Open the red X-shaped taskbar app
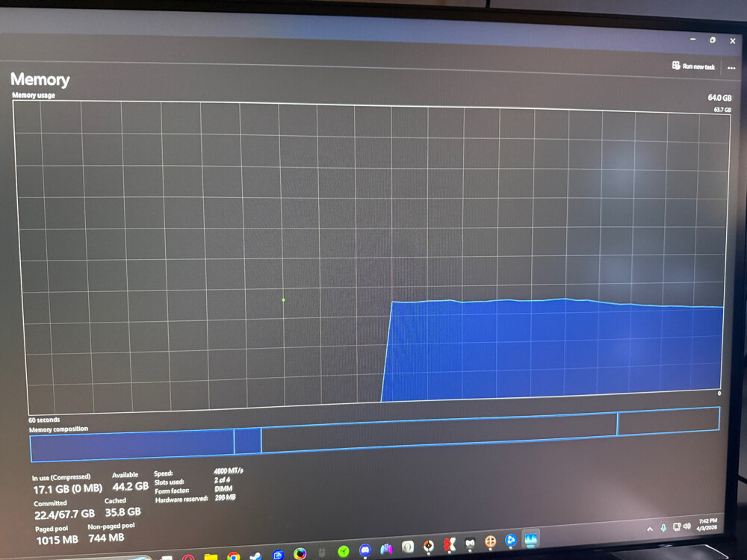 [449, 544]
